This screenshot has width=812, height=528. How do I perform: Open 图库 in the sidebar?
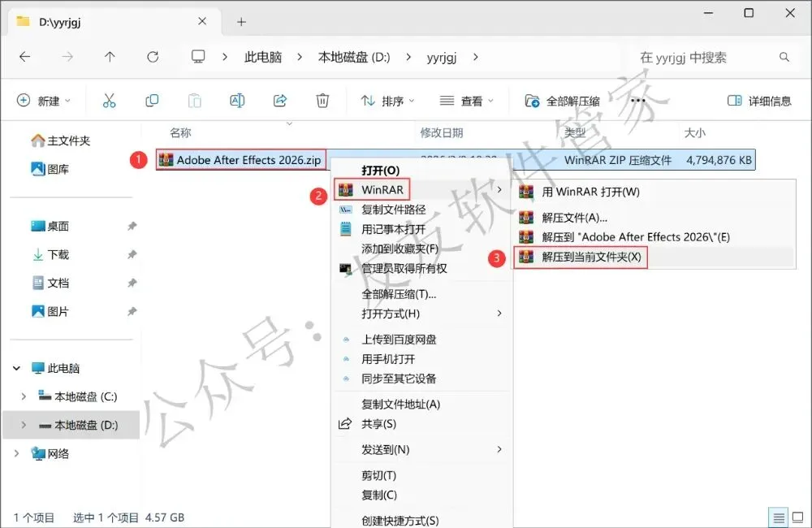(50, 169)
